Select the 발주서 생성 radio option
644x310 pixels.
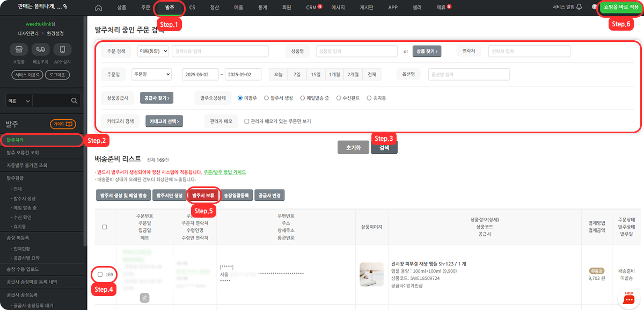pos(267,98)
